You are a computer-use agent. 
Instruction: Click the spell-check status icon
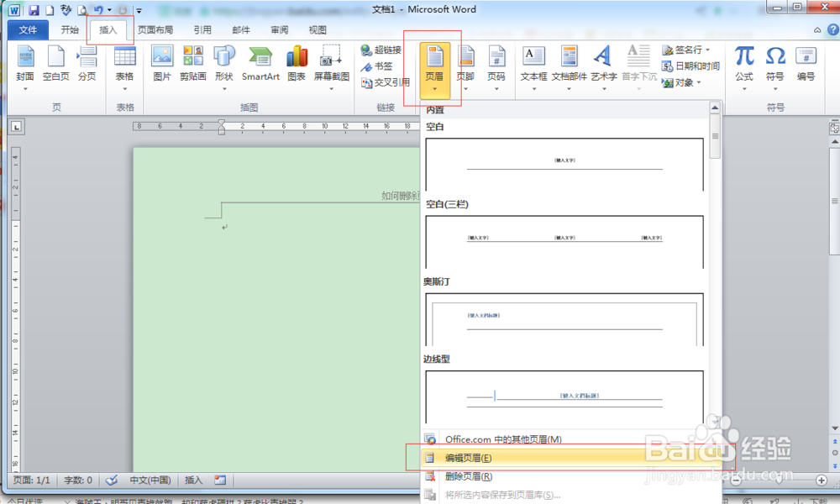[x=112, y=480]
